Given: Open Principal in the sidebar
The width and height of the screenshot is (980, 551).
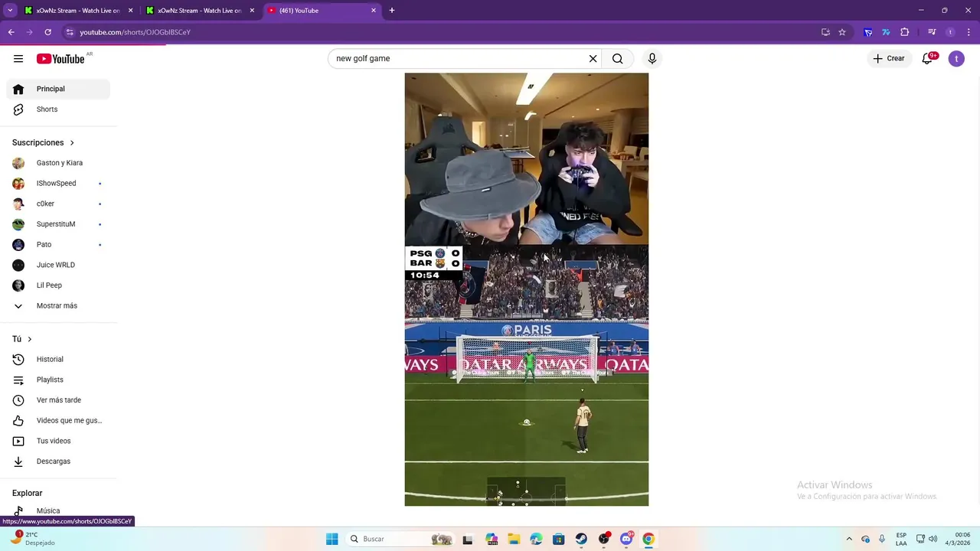Looking at the screenshot, I should [58, 89].
